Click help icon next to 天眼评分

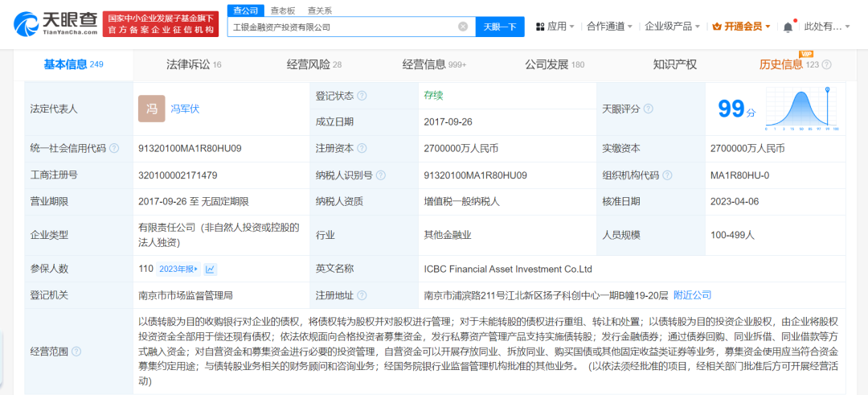(x=649, y=109)
